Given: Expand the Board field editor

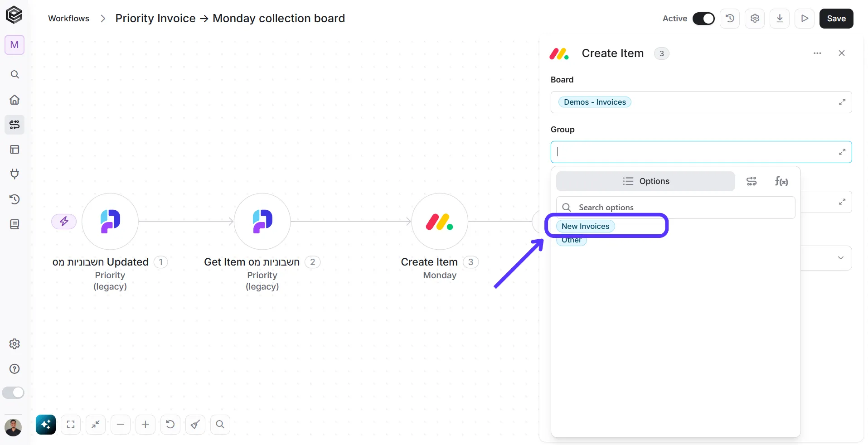Looking at the screenshot, I should [842, 102].
